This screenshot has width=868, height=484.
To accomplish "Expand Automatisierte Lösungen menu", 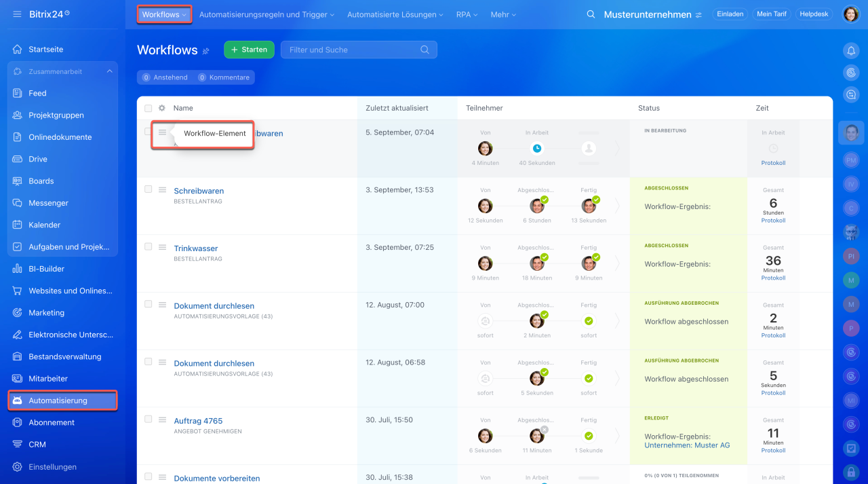I will click(395, 14).
